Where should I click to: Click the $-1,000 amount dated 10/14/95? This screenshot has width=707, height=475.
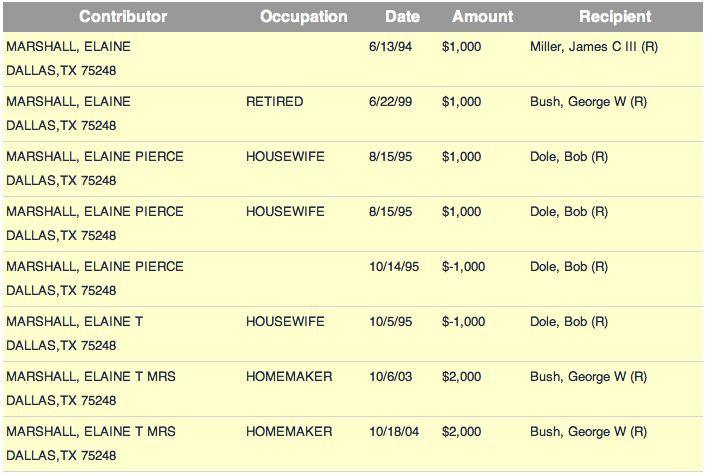pyautogui.click(x=463, y=267)
